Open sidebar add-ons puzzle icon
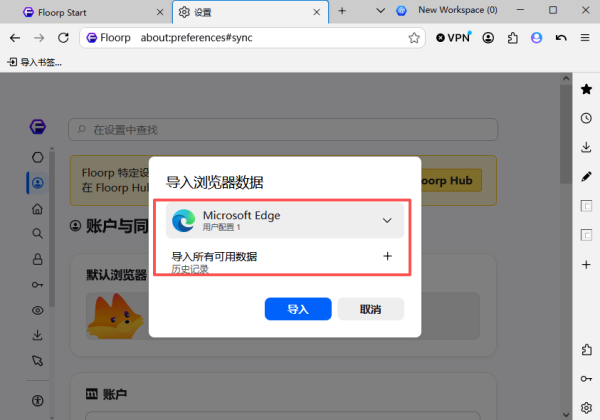Viewport: 600px width, 420px height. (x=586, y=350)
